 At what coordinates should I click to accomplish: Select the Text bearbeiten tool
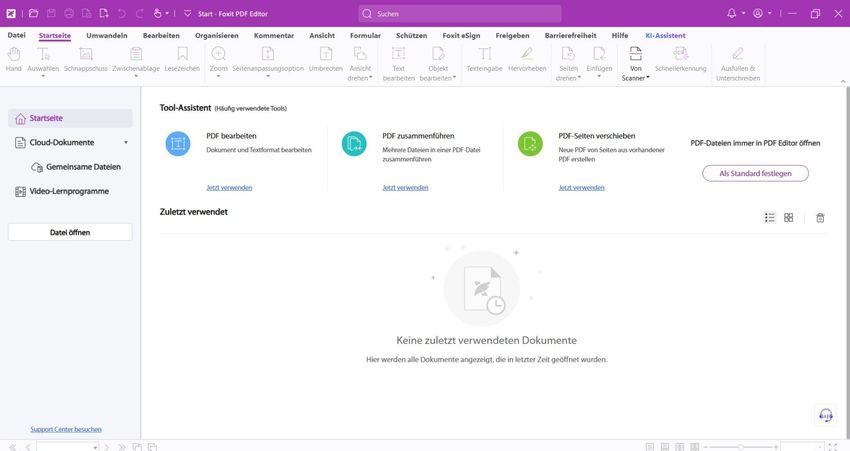398,63
